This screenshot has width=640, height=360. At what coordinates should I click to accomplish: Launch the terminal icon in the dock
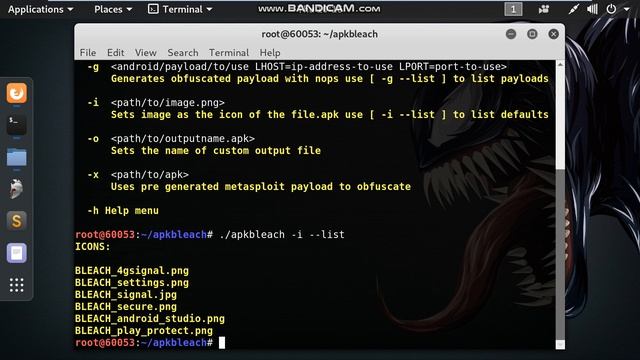pyautogui.click(x=16, y=124)
